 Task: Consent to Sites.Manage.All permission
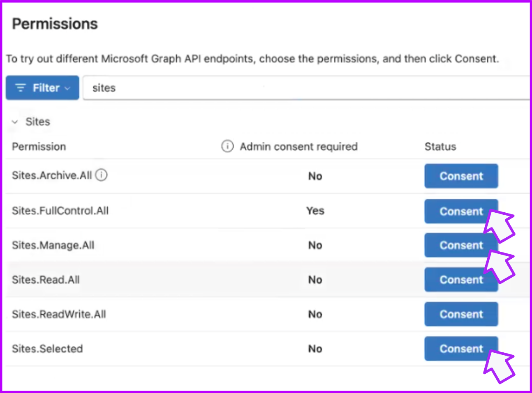[461, 245]
